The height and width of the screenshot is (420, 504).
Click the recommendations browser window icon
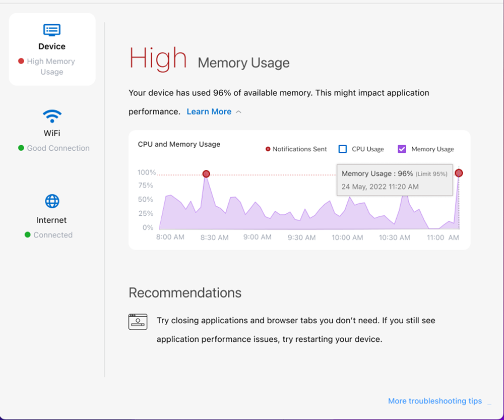tap(138, 322)
